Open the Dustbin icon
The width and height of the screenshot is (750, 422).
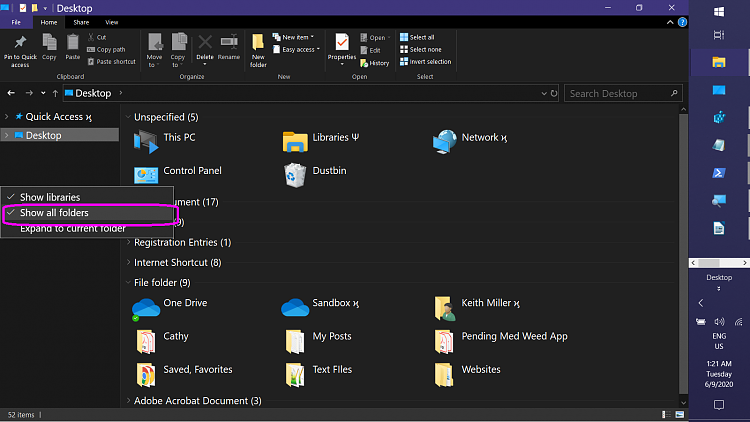(x=295, y=173)
